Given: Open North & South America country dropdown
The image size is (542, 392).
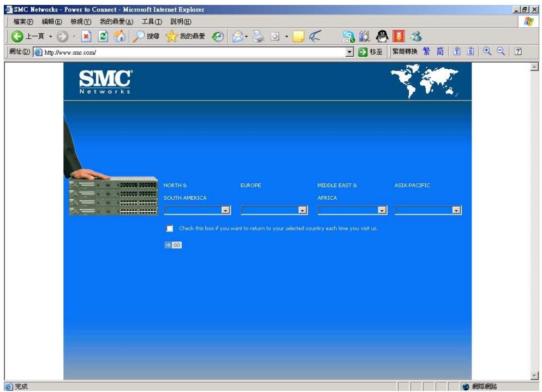Looking at the screenshot, I should pyautogui.click(x=198, y=210).
